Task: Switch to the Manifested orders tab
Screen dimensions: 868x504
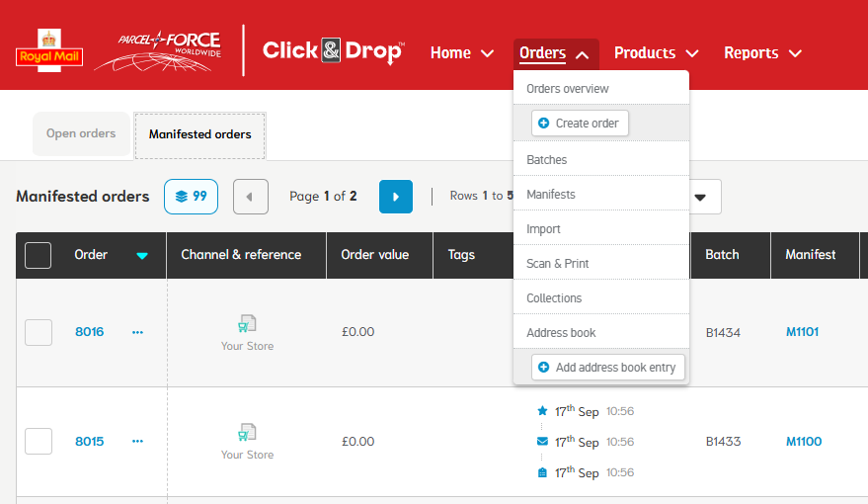Action: coord(199,135)
